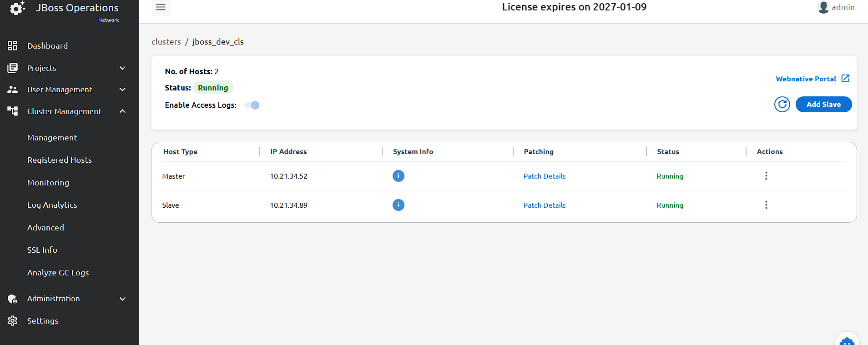This screenshot has width=868, height=345.
Task: Open SSL Info page
Action: pyautogui.click(x=42, y=250)
